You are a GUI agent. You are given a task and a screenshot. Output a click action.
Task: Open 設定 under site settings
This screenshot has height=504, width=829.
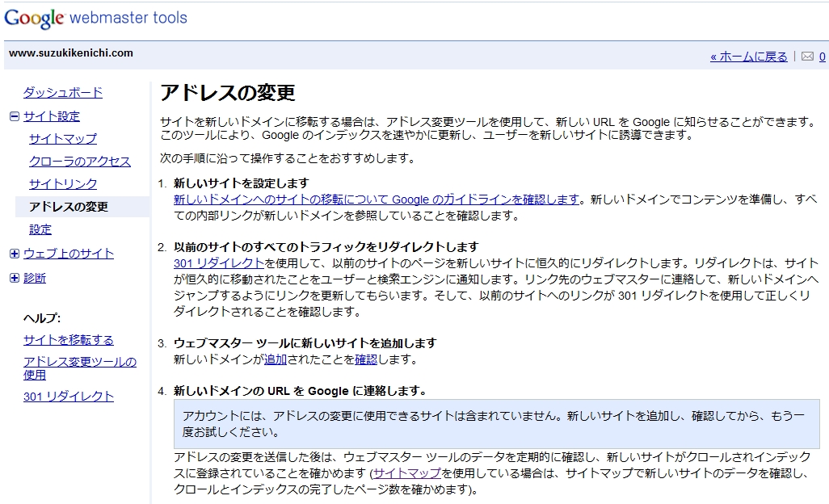coord(40,230)
